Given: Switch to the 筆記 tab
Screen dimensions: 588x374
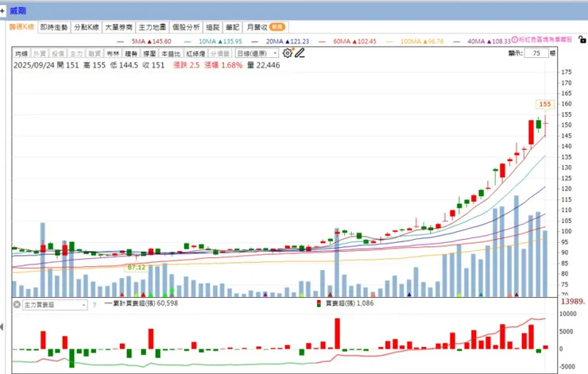Looking at the screenshot, I should 233,27.
